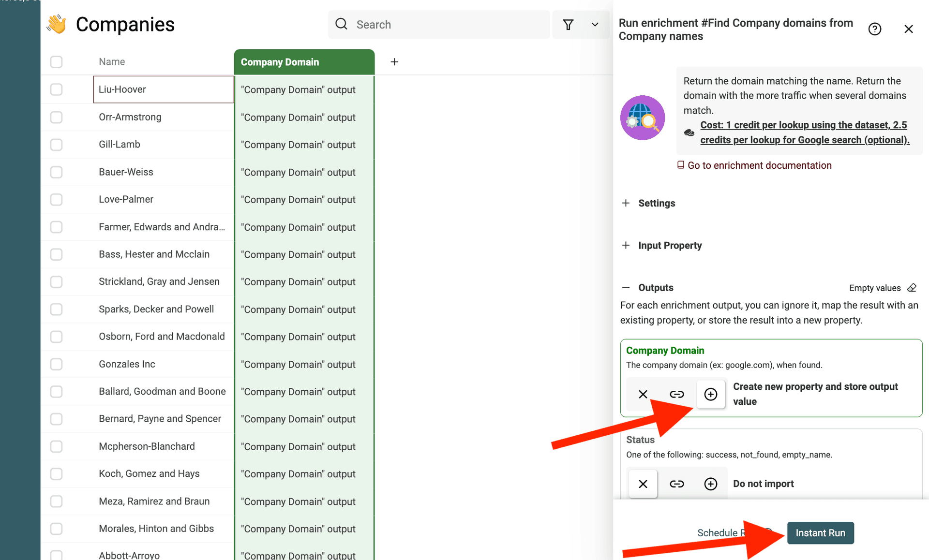Click Company Domain create new property plus icon

(x=710, y=394)
